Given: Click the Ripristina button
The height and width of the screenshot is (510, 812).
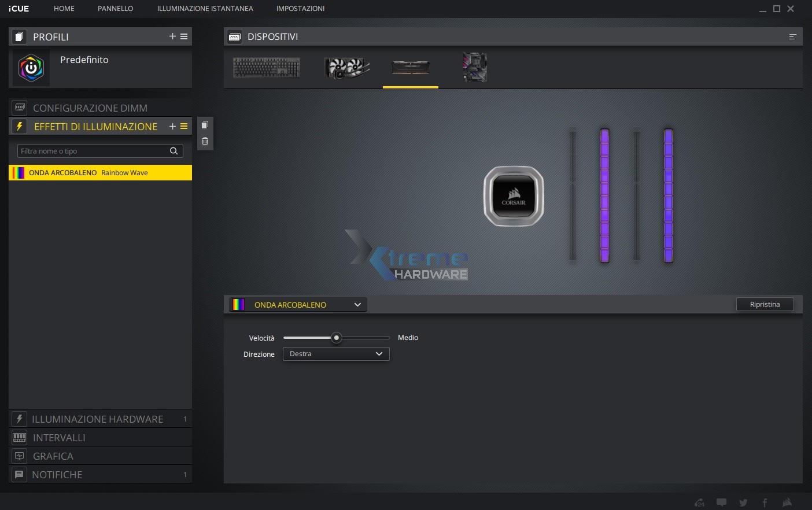Looking at the screenshot, I should (x=765, y=305).
